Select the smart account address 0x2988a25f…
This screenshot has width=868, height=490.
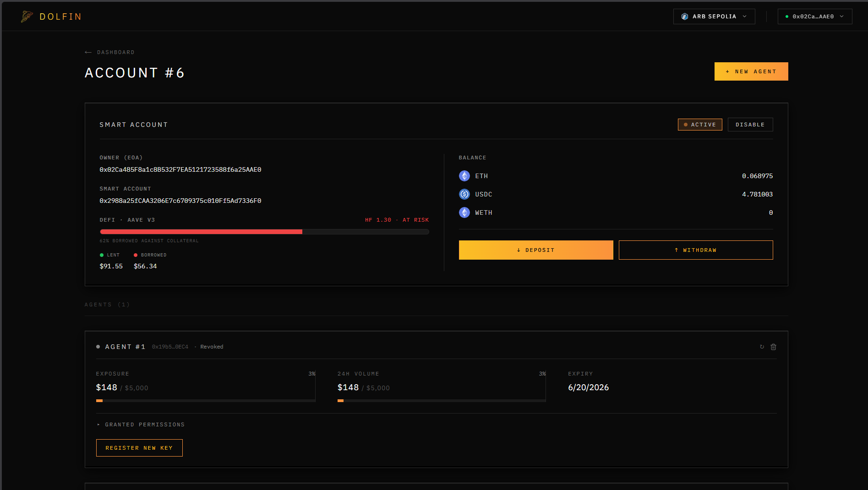tap(180, 201)
